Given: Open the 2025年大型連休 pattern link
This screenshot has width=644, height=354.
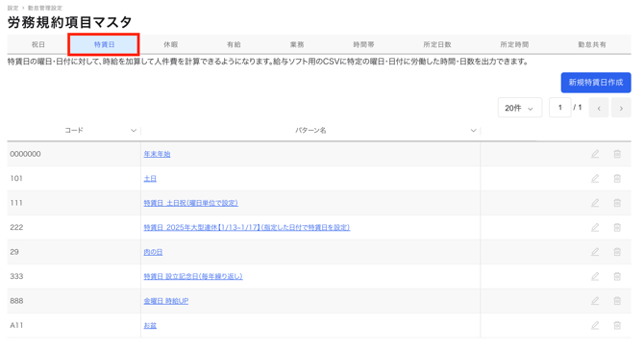Looking at the screenshot, I should [x=246, y=227].
